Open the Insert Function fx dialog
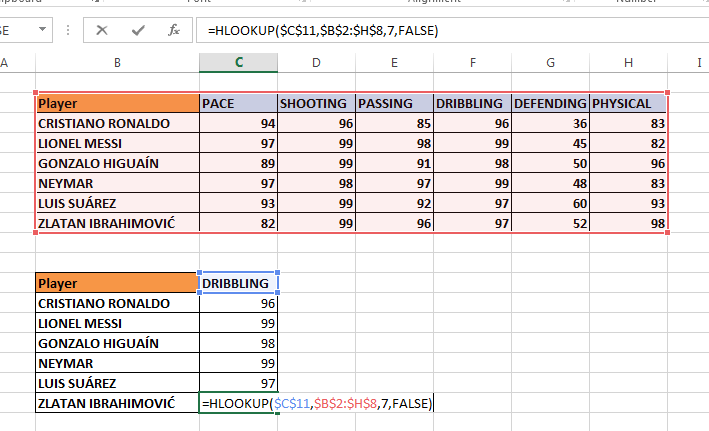 174,30
